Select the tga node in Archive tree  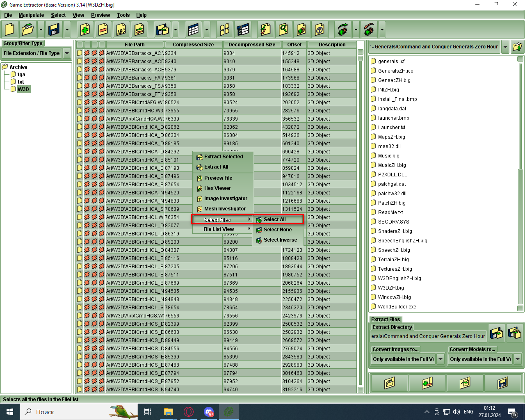pyautogui.click(x=21, y=75)
